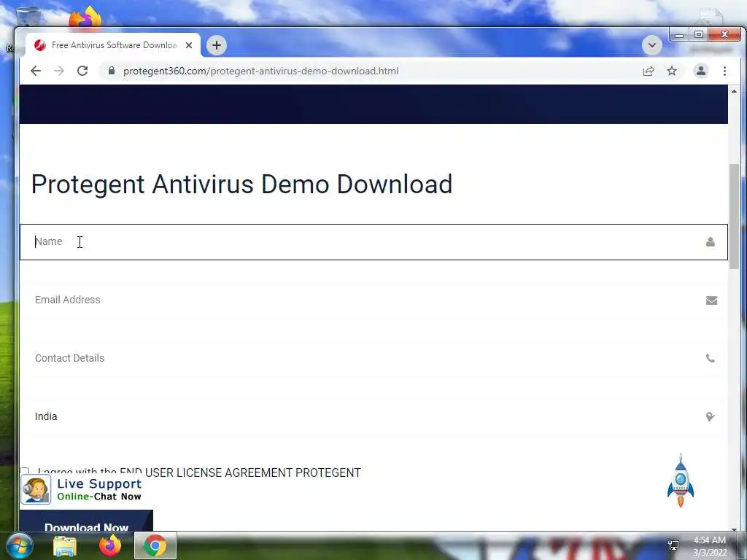The height and width of the screenshot is (560, 747).
Task: Reload the current page
Action: 82,71
